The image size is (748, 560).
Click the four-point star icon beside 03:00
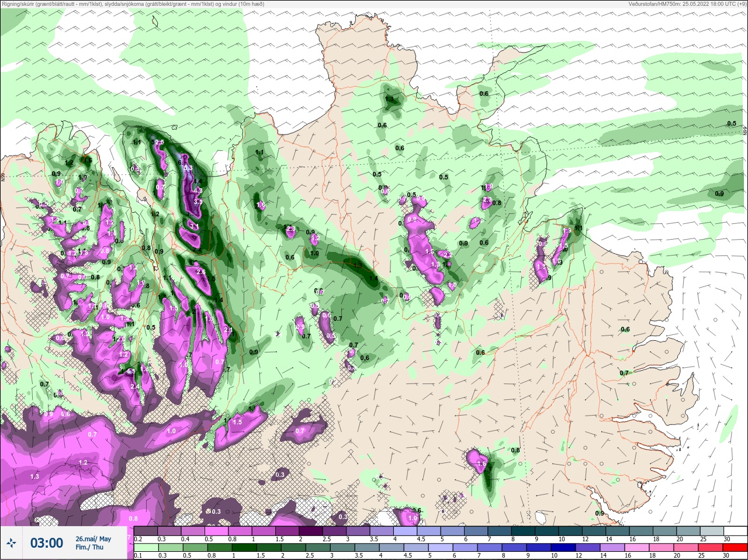11,543
